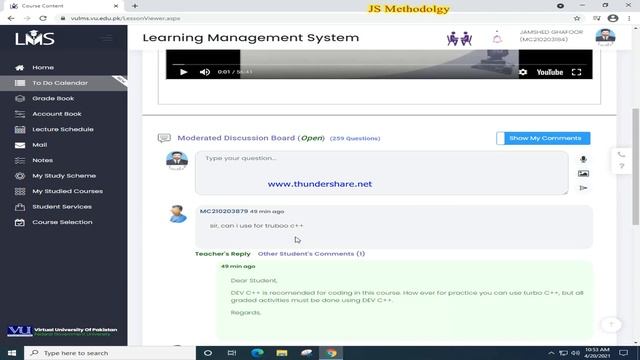This screenshot has width=640, height=360.
Task: Open a new browser tab
Action: point(135,6)
